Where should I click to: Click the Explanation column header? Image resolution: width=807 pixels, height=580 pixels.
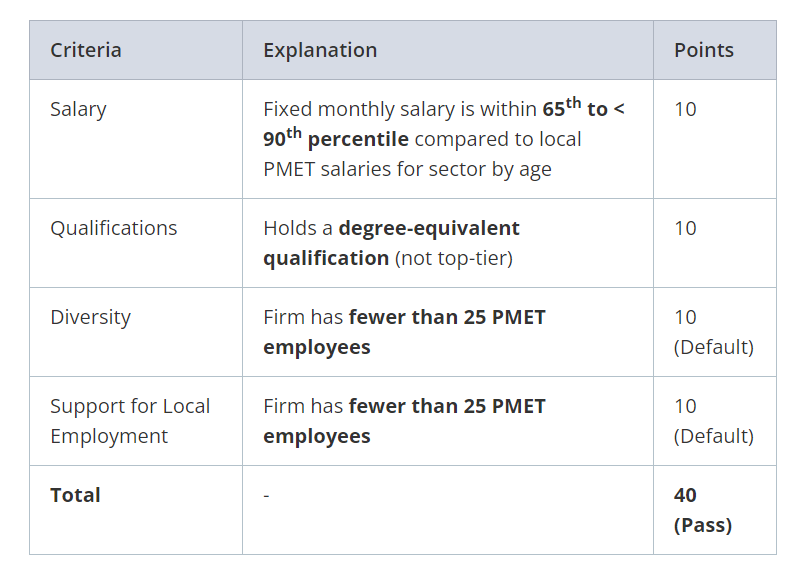(320, 50)
